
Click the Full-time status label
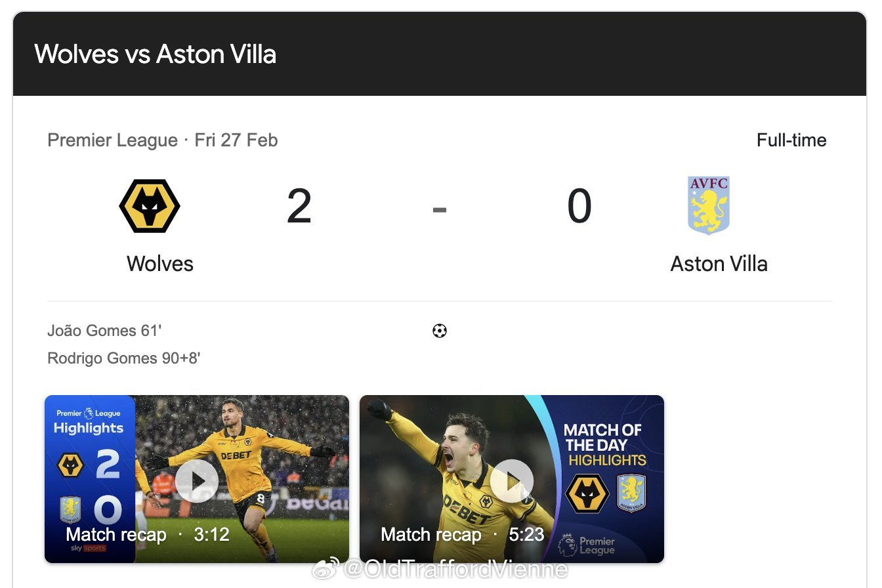791,140
